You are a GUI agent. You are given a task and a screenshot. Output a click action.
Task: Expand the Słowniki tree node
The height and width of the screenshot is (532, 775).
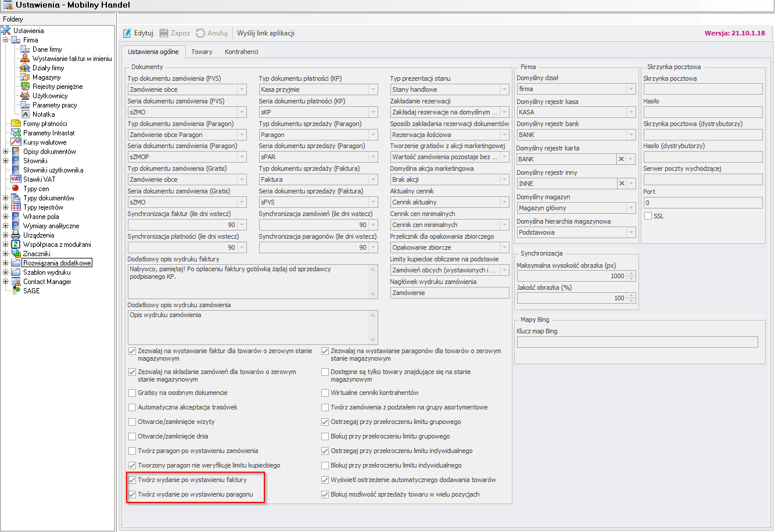(6, 161)
